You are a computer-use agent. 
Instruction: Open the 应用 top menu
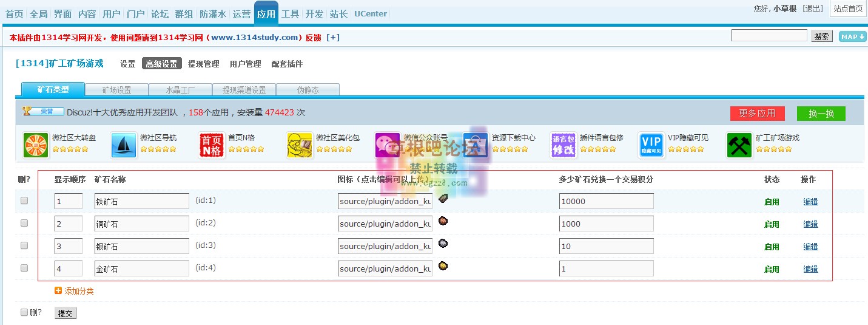click(x=266, y=13)
